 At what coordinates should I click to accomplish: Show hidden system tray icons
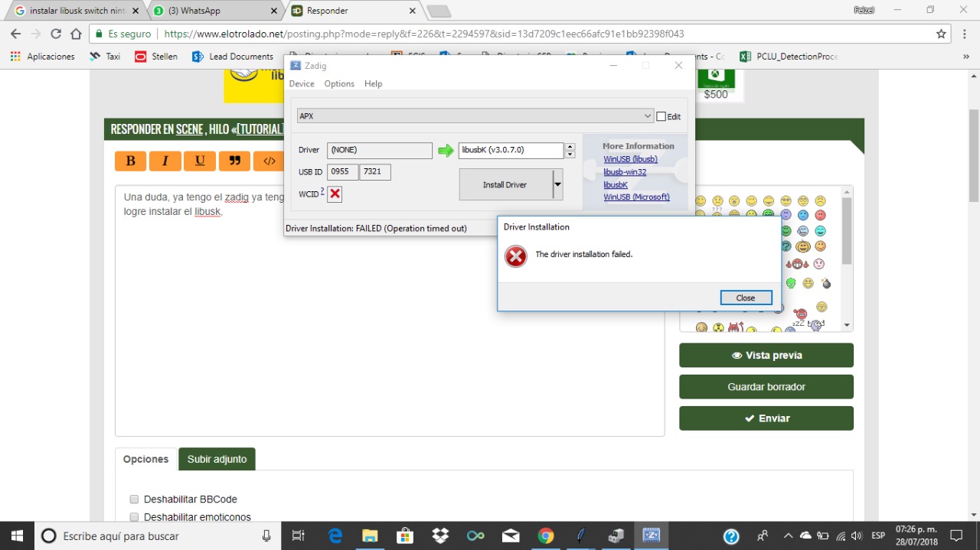coord(788,535)
